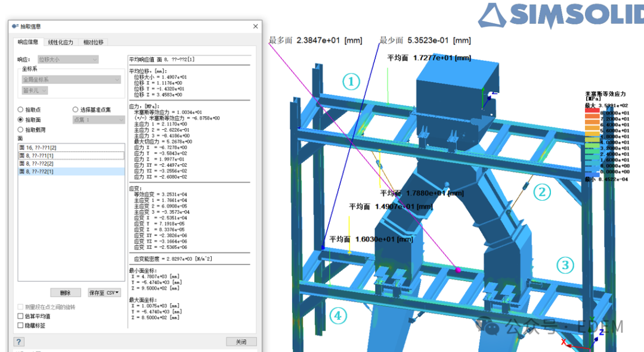Click the magenta maximum point marker on model

coord(459,270)
